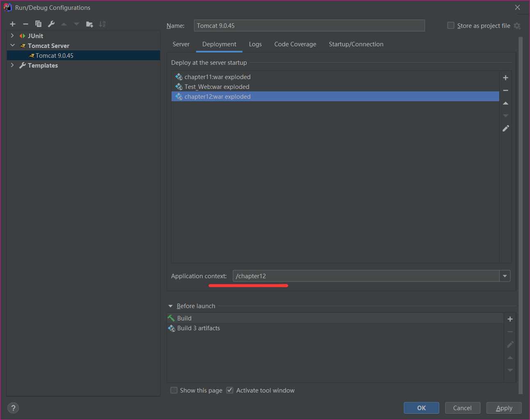Copy the selected configuration
The image size is (530, 420).
38,24
